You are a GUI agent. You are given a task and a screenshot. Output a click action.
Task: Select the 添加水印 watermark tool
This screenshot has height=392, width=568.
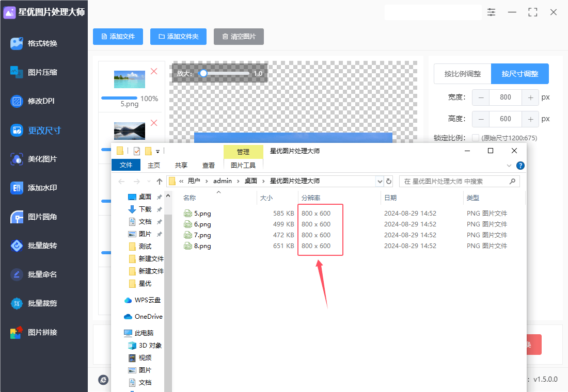click(x=41, y=188)
